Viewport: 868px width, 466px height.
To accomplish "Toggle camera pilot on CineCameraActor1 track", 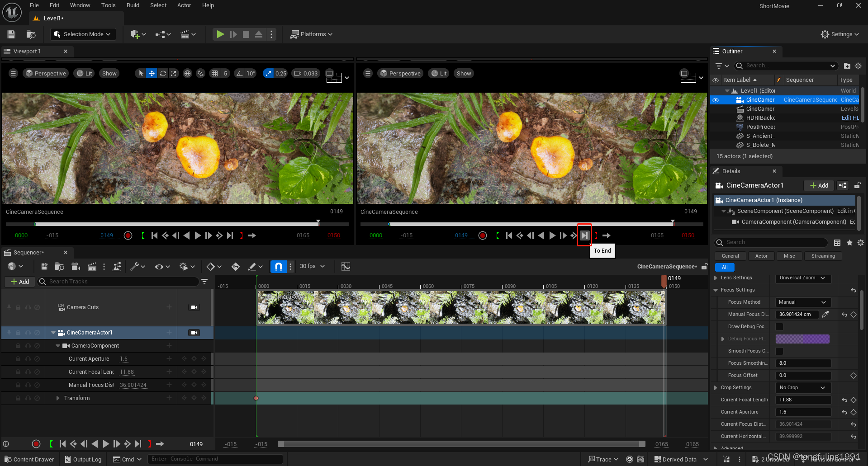I will [194, 333].
